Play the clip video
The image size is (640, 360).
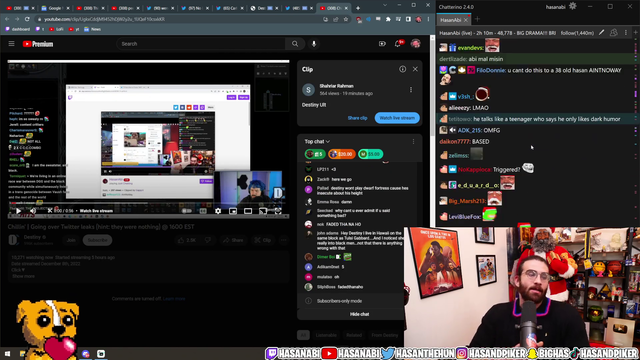pyautogui.click(x=18, y=211)
